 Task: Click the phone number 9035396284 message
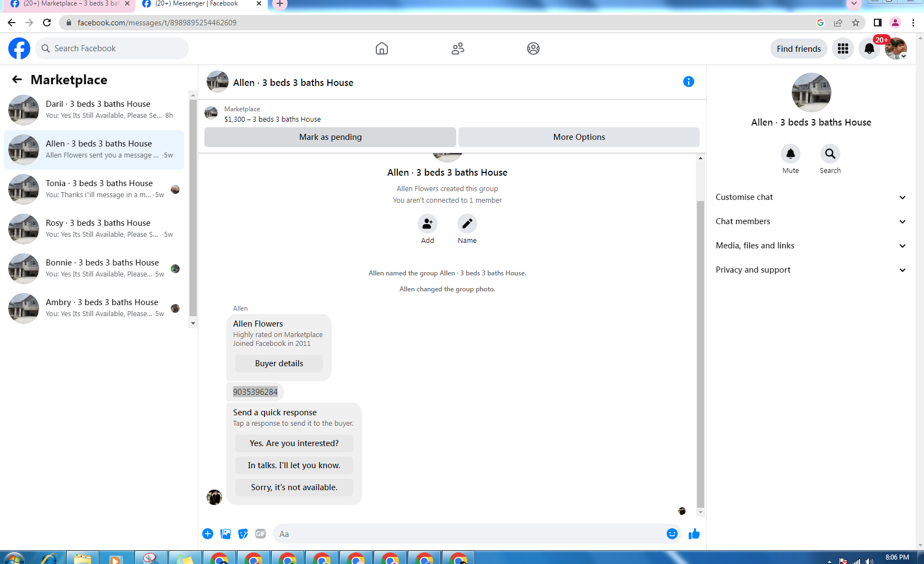(255, 392)
